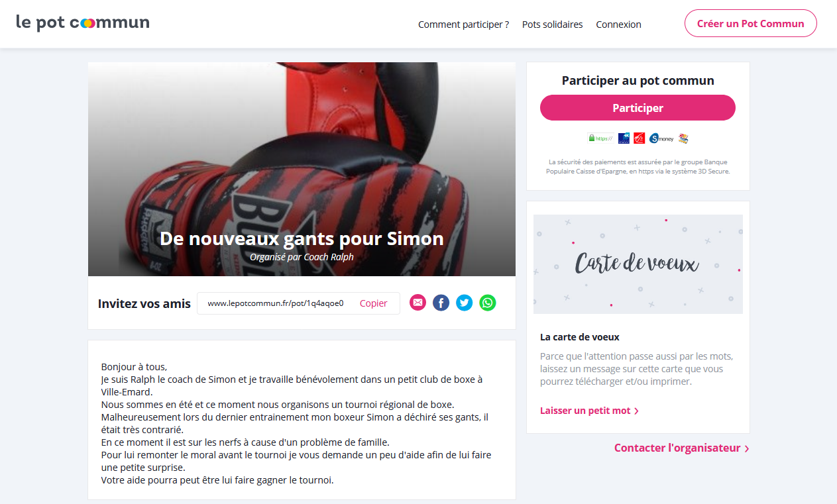Share the pot by email icon
Image resolution: width=837 pixels, height=504 pixels.
coord(418,303)
